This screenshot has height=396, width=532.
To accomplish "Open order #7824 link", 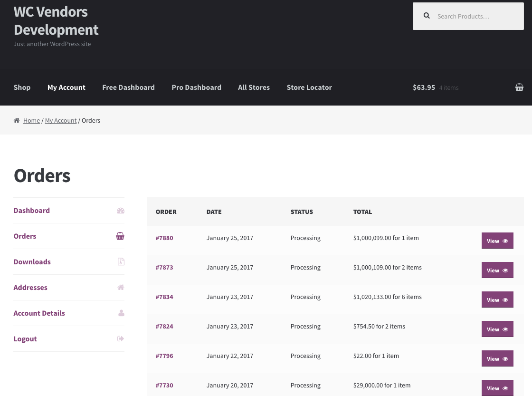I will (164, 327).
